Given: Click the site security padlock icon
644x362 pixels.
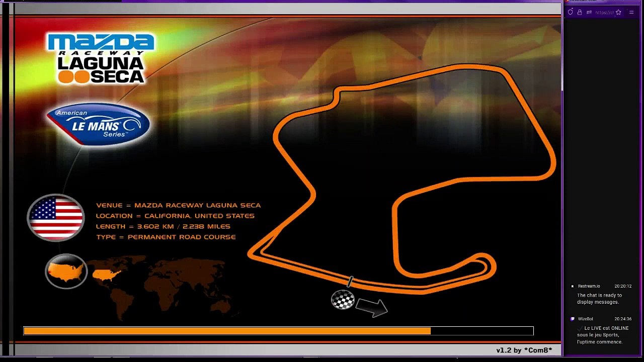Looking at the screenshot, I should 580,12.
